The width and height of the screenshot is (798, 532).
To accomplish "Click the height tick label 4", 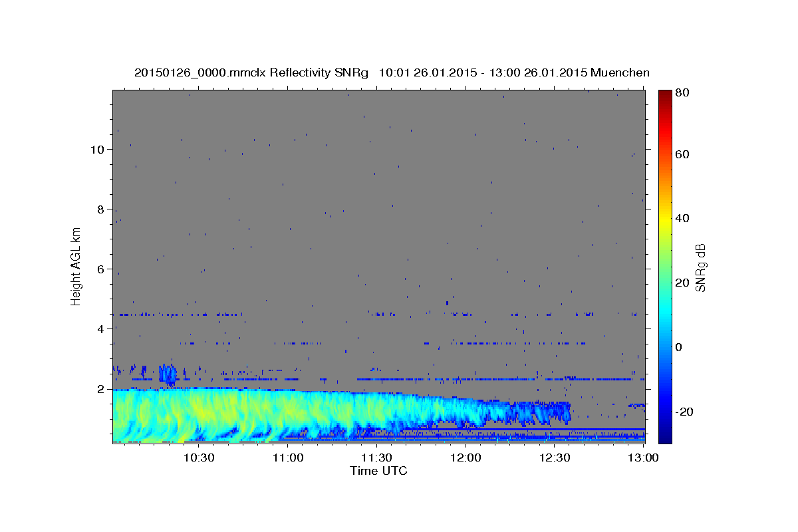I will [101, 329].
